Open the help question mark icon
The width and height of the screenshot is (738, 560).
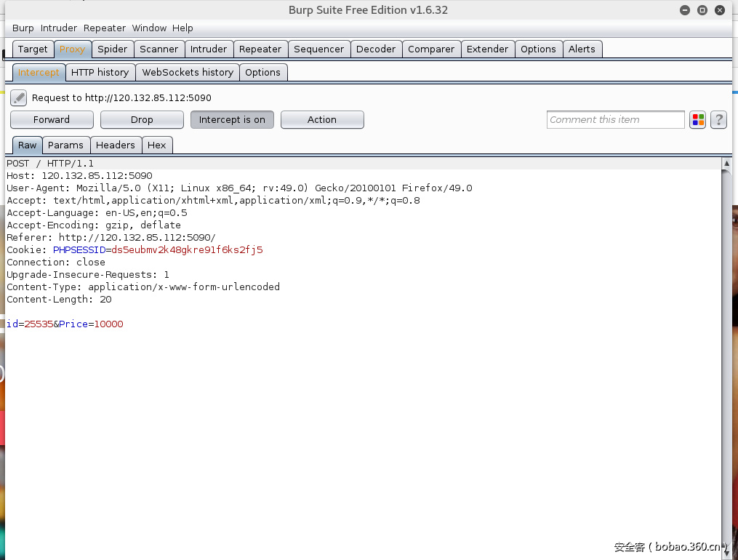pyautogui.click(x=718, y=119)
